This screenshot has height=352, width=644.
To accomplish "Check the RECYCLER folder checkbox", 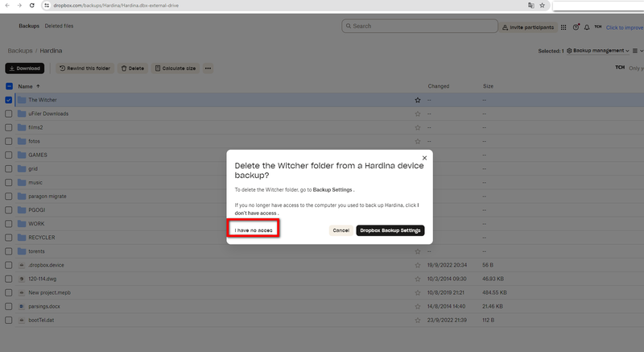I will point(9,238).
